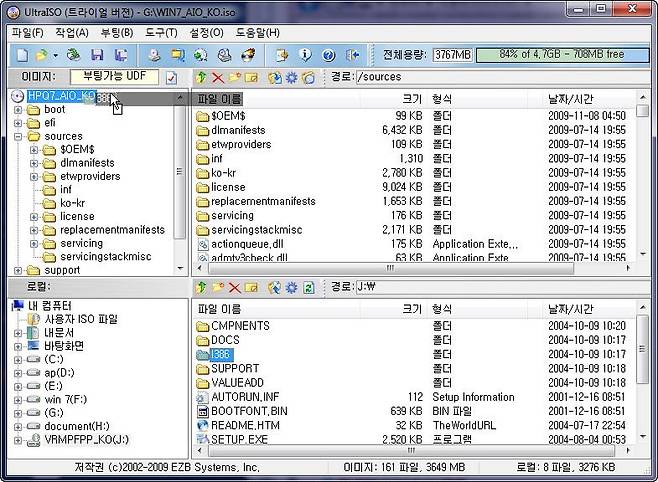Click the Exit icon in the toolbar
The width and height of the screenshot is (658, 482).
pos(352,55)
